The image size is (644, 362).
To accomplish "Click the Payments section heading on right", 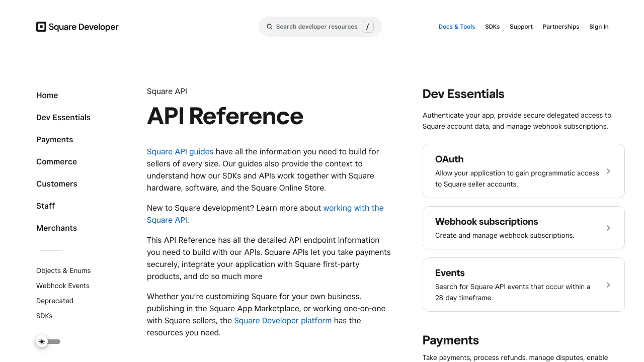I will [x=451, y=340].
